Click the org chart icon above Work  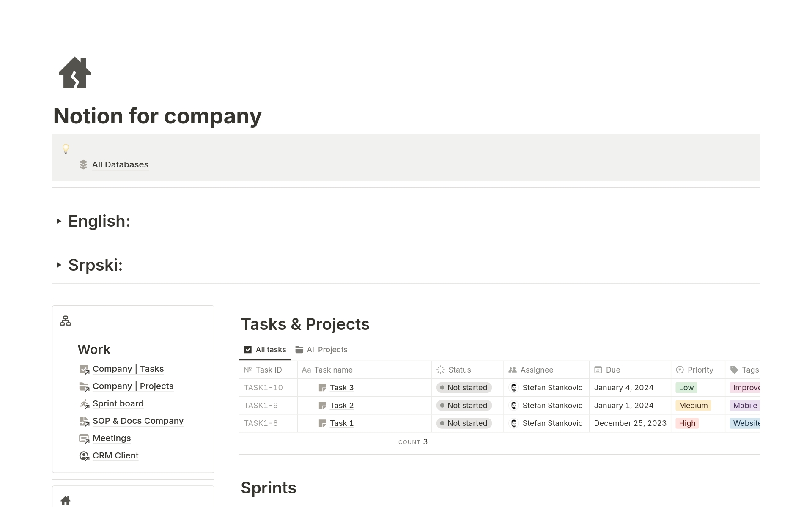click(x=66, y=321)
